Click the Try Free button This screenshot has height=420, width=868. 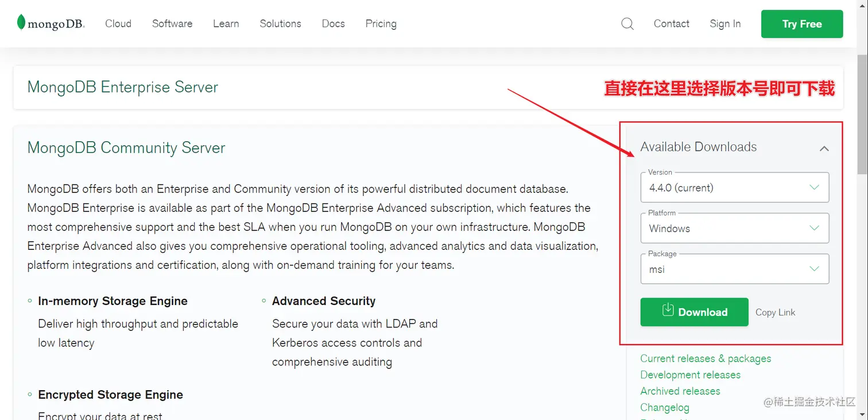tap(802, 24)
